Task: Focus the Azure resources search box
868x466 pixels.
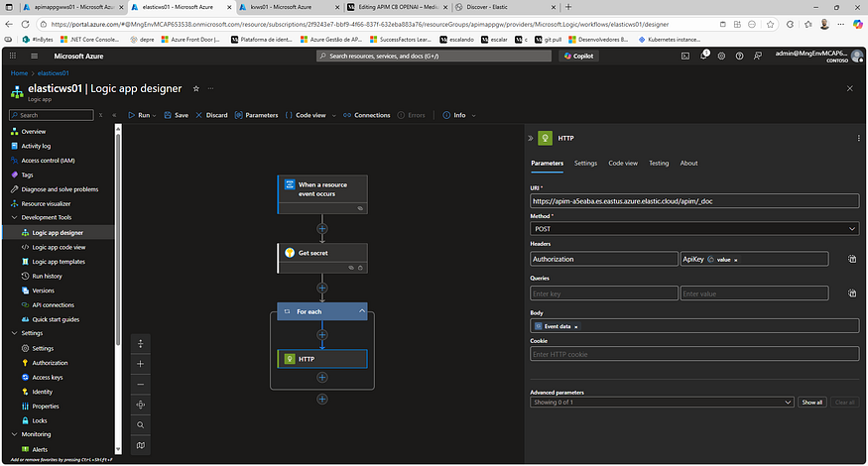Action: click(x=434, y=56)
